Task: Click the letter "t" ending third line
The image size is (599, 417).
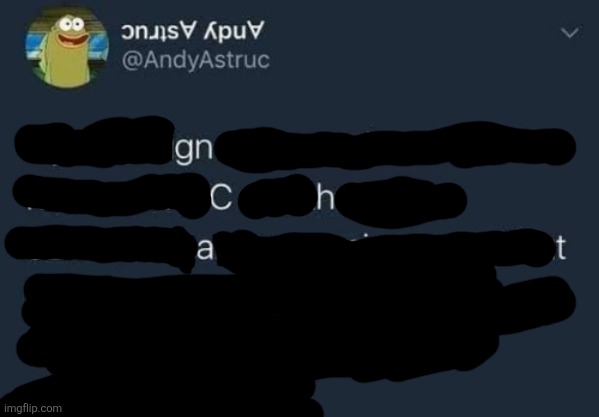Action: [x=560, y=248]
